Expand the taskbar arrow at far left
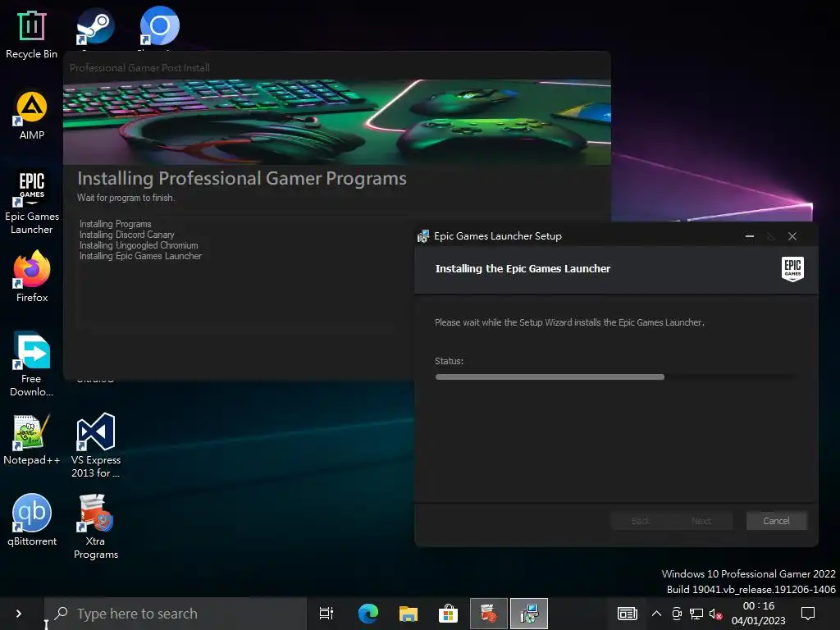840x630 pixels. (x=19, y=614)
